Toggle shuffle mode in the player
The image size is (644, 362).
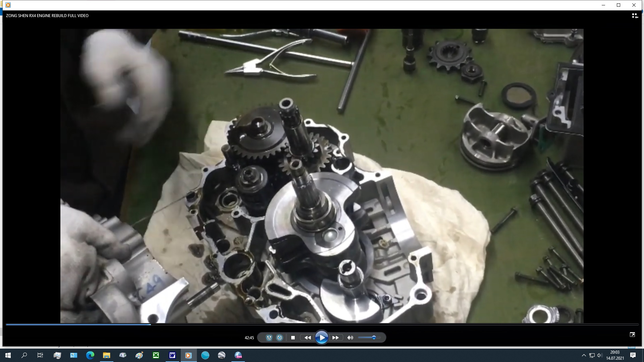pyautogui.click(x=269, y=338)
